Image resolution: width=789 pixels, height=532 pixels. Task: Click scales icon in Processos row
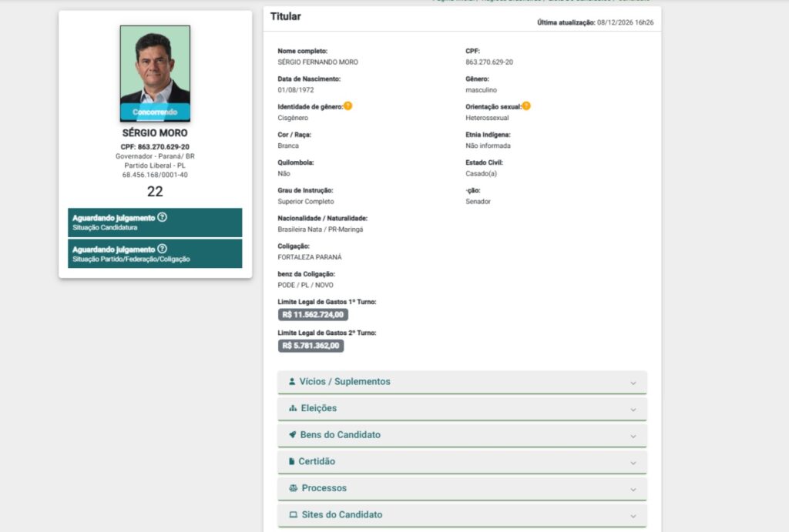point(294,488)
